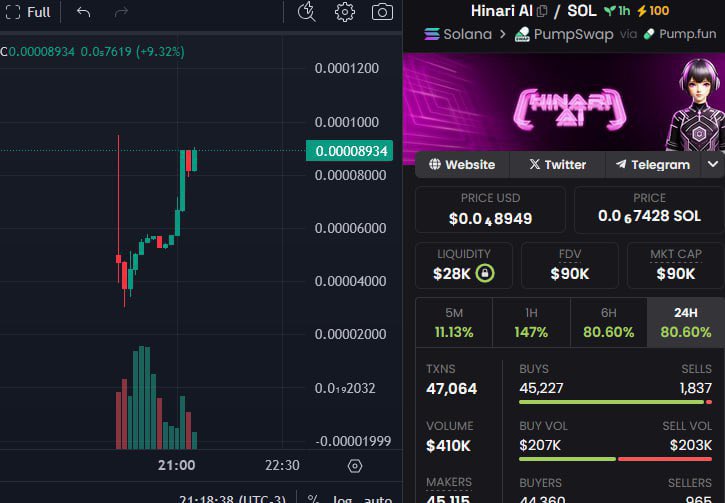Open chart settings gear
Screen dimensions: 725x503
(x=344, y=12)
